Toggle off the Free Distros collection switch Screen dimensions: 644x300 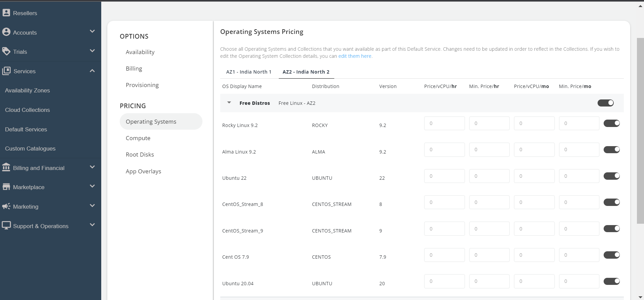pyautogui.click(x=605, y=103)
